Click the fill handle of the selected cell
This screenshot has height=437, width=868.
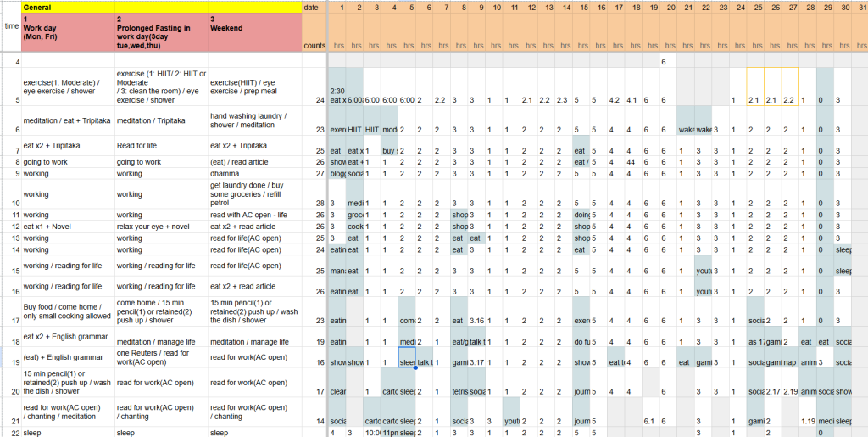click(x=415, y=367)
